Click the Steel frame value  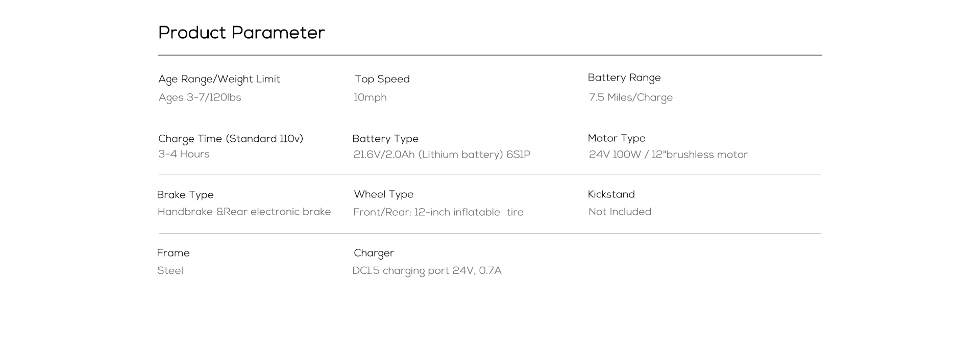click(x=170, y=271)
